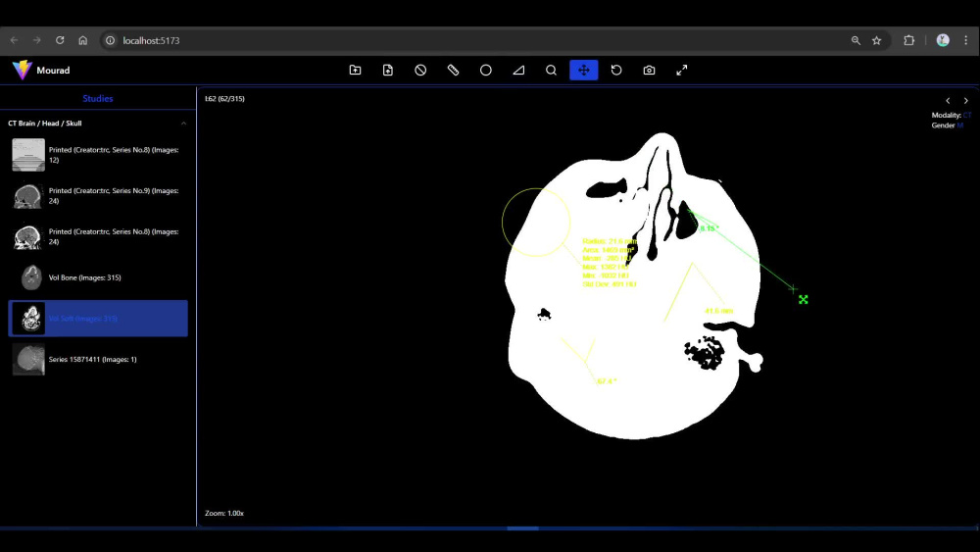This screenshot has height=552, width=980.
Task: Click the 41.6 mm measurement label
Action: 718,311
